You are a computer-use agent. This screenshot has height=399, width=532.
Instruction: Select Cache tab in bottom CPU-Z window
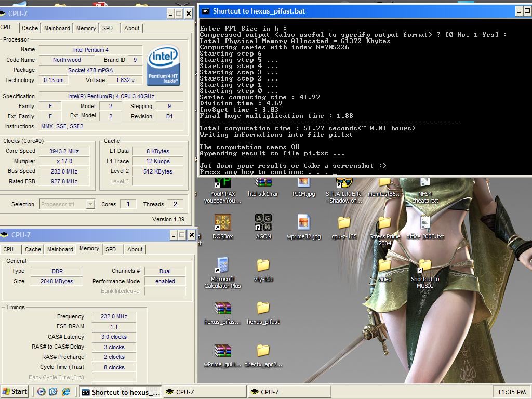click(33, 249)
